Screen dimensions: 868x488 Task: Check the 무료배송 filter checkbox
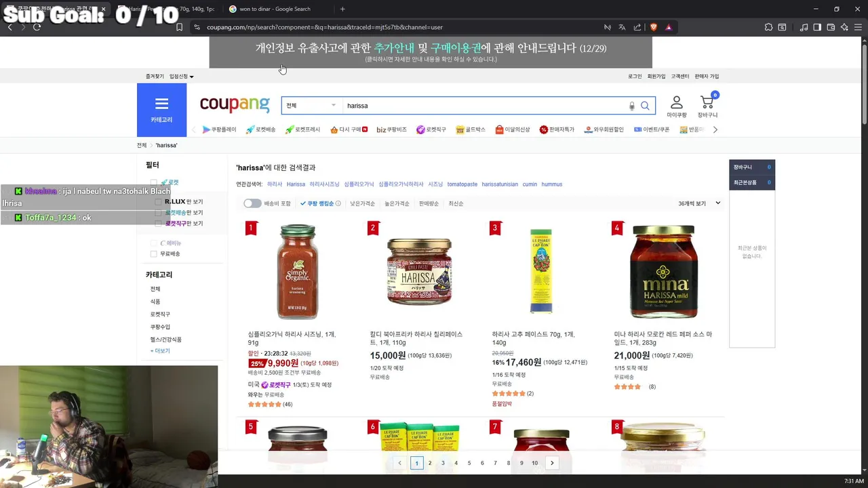[x=154, y=254]
